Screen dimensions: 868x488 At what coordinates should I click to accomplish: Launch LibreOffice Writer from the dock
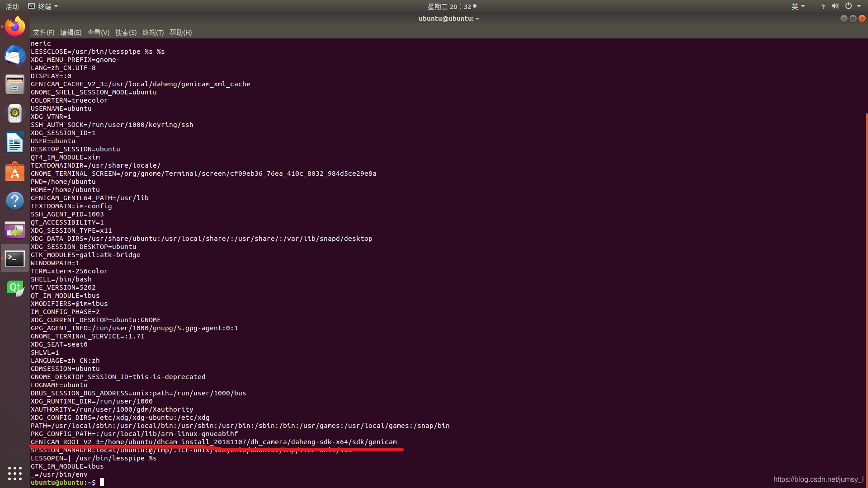pyautogui.click(x=15, y=143)
